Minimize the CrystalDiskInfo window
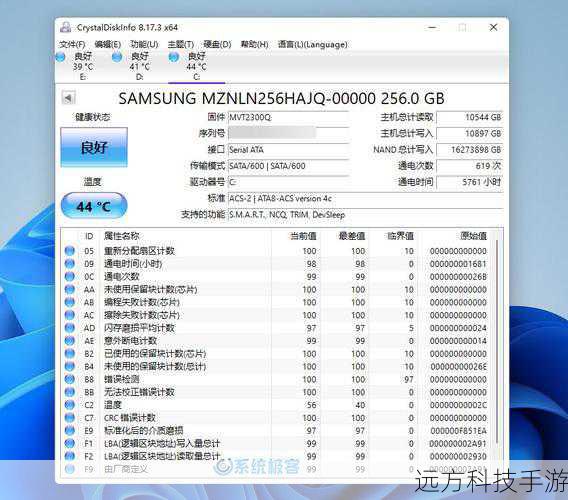 tap(432, 27)
